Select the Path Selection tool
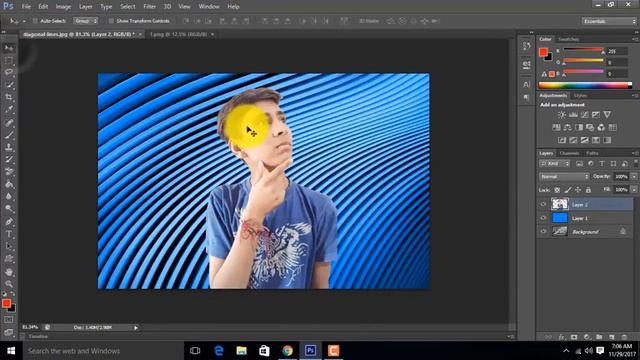The height and width of the screenshot is (360, 640). tap(9, 246)
